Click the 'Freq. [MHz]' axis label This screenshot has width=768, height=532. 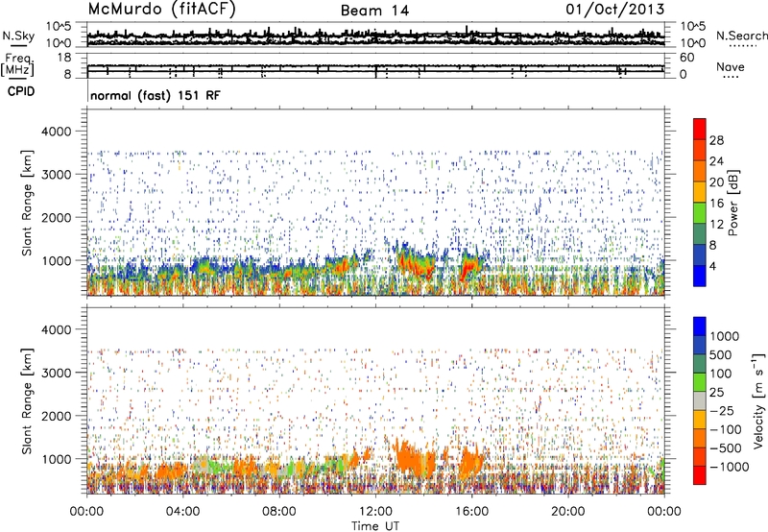coord(18,65)
